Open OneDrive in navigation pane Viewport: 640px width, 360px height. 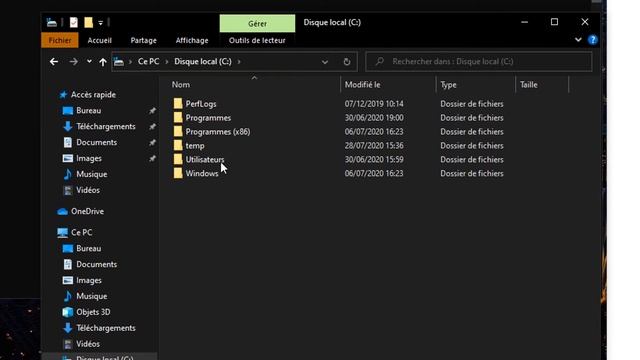tap(87, 211)
